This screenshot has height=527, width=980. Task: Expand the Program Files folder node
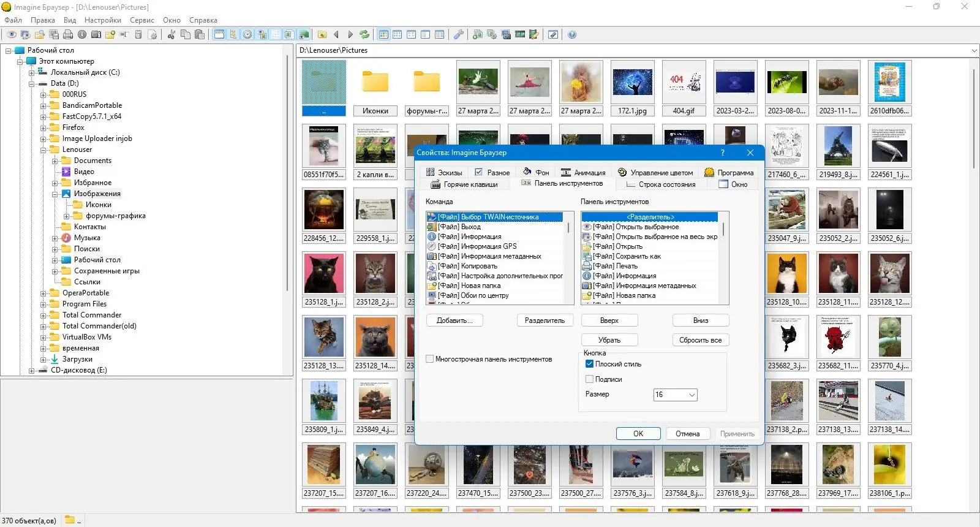[x=43, y=305]
